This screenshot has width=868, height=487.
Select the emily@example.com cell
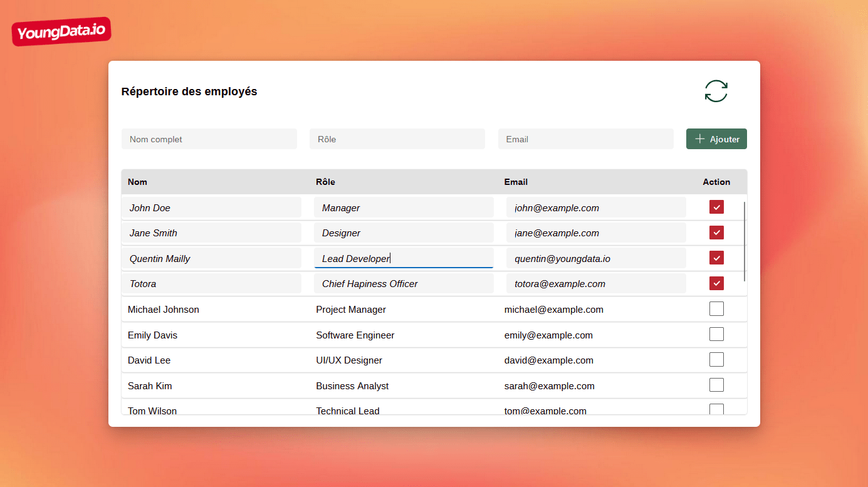coord(548,335)
